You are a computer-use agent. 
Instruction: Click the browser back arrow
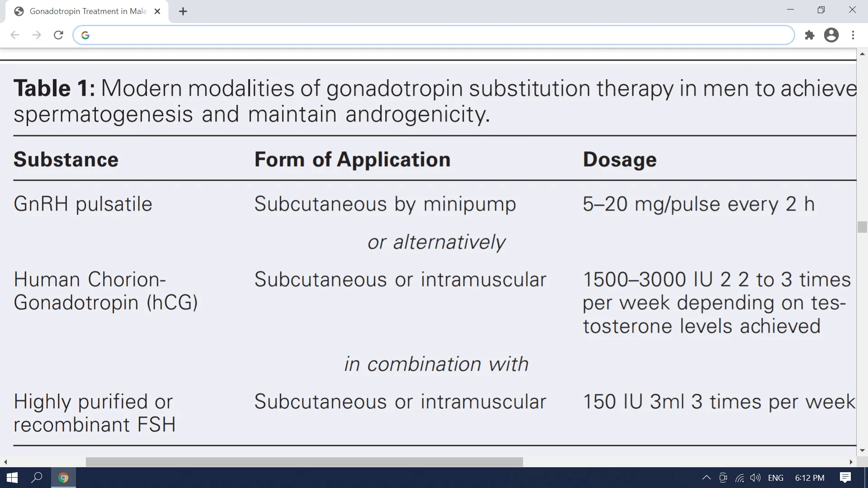pyautogui.click(x=15, y=35)
